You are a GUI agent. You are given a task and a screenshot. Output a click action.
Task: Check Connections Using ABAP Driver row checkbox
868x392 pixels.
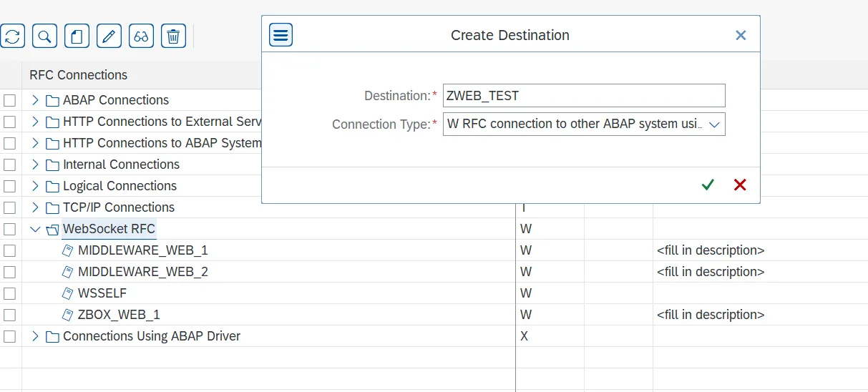click(x=9, y=336)
